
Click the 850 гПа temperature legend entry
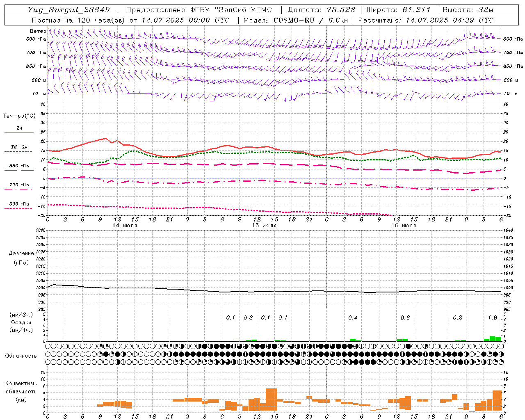19,166
